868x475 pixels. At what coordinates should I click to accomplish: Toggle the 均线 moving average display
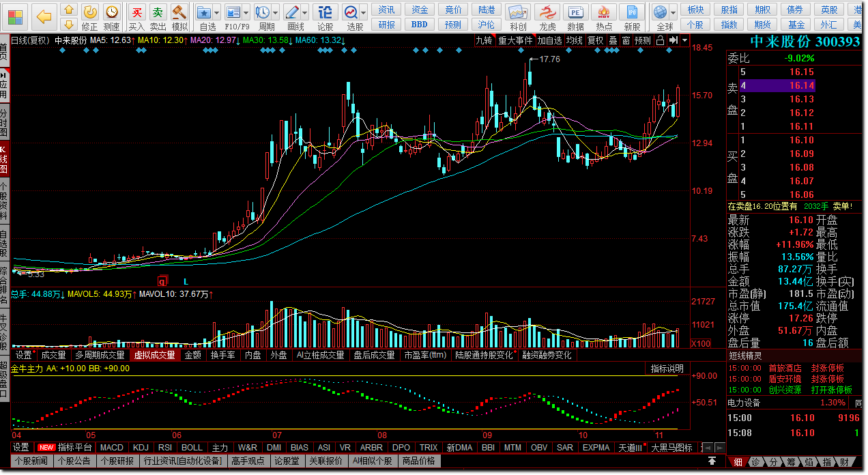coord(574,40)
